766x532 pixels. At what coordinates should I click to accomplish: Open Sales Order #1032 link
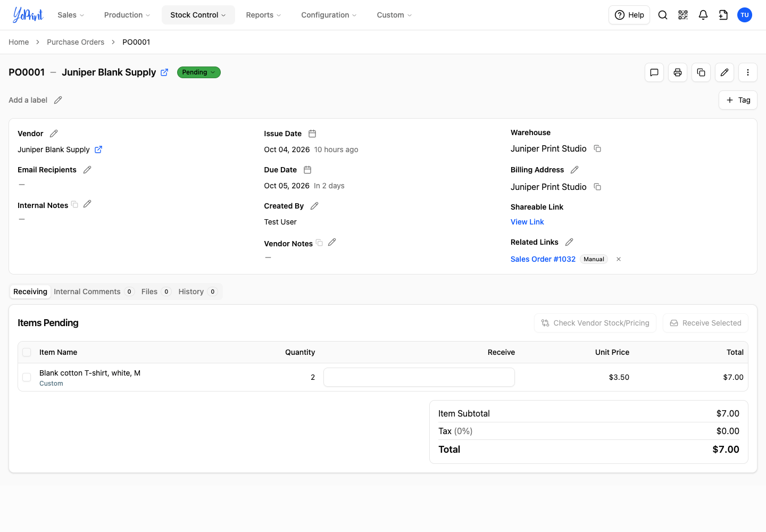click(x=543, y=259)
